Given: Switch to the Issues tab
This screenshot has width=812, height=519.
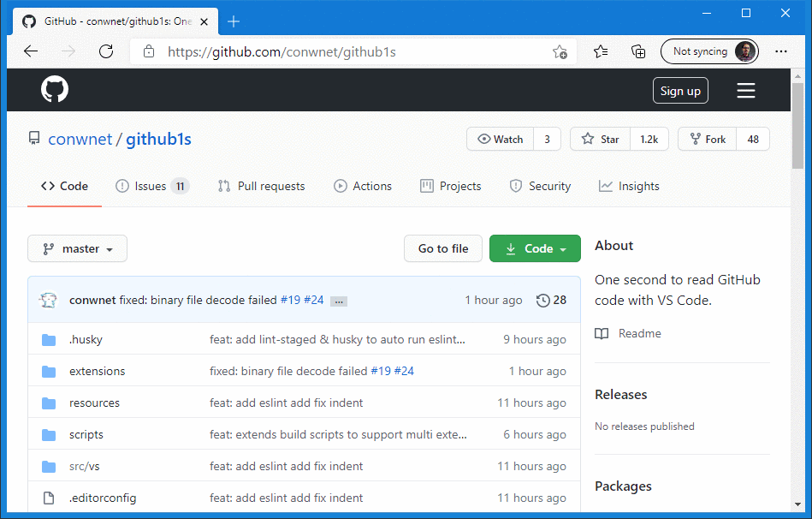Looking at the screenshot, I should click(152, 186).
